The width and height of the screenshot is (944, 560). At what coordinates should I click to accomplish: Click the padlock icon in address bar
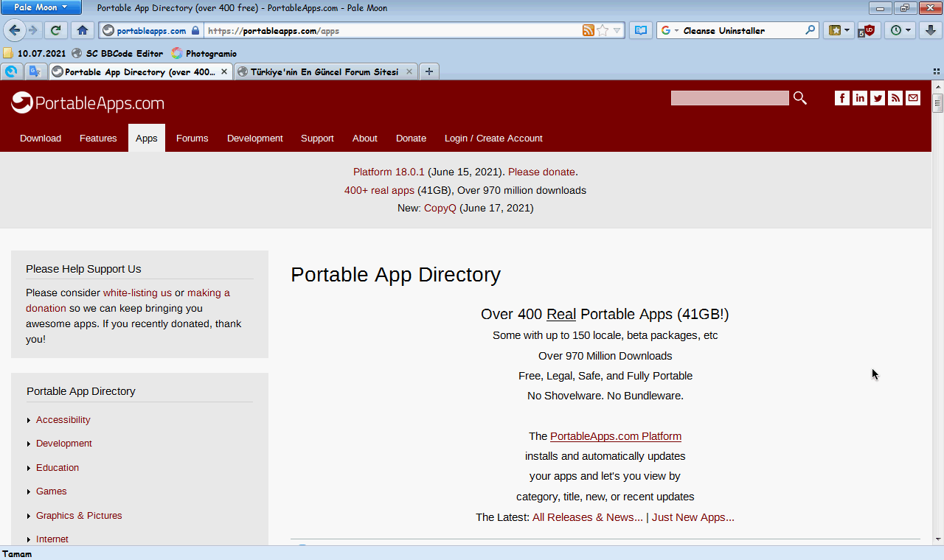point(195,31)
